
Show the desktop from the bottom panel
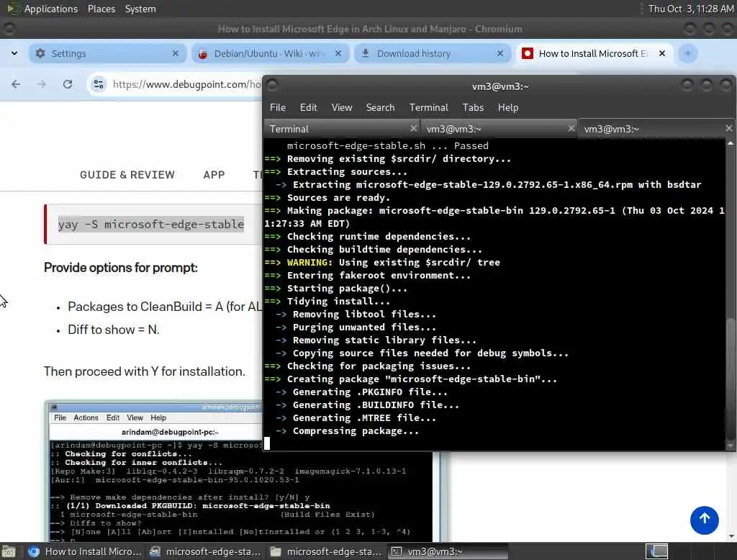coord(9,551)
